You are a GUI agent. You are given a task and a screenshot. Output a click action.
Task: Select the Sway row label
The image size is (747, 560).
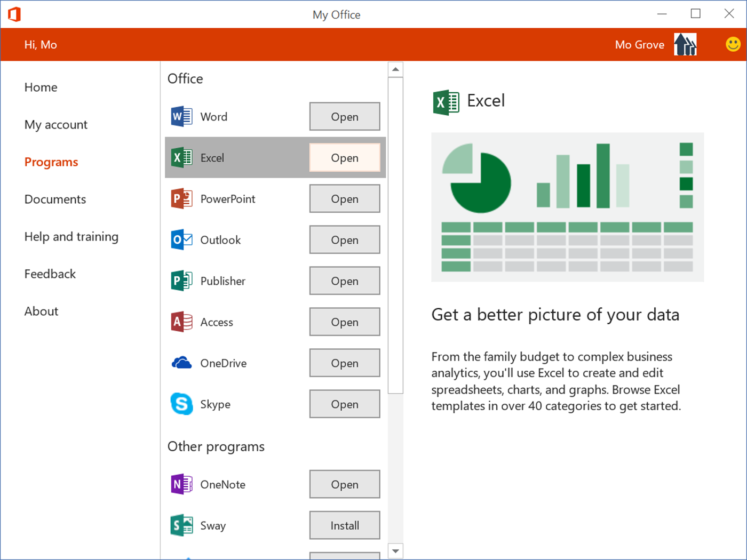[x=213, y=525]
